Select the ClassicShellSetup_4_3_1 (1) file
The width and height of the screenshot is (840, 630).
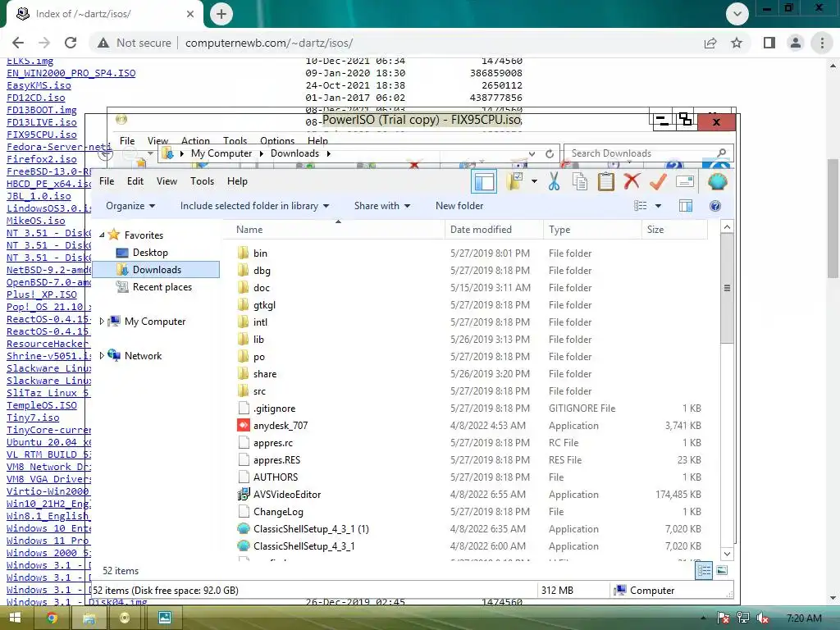point(311,529)
